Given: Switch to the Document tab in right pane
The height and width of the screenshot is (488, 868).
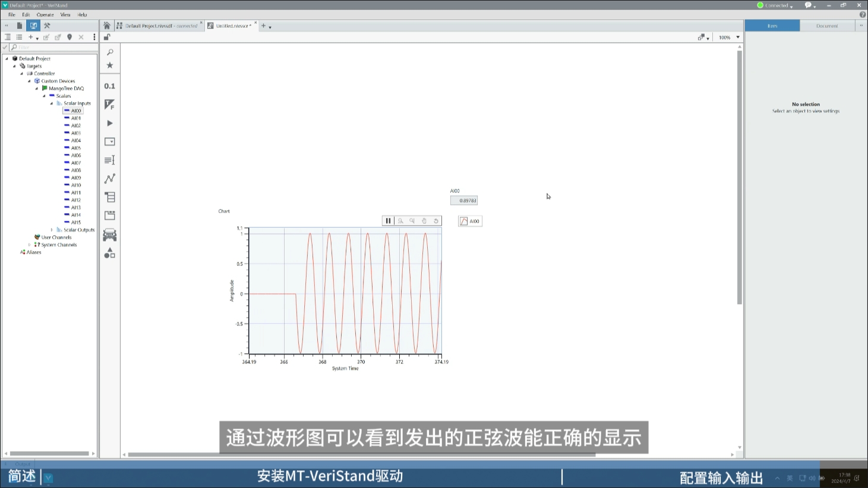Looking at the screenshot, I should 827,26.
